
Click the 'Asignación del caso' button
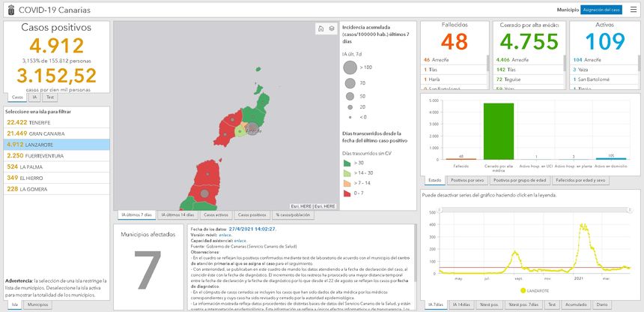pos(601,10)
